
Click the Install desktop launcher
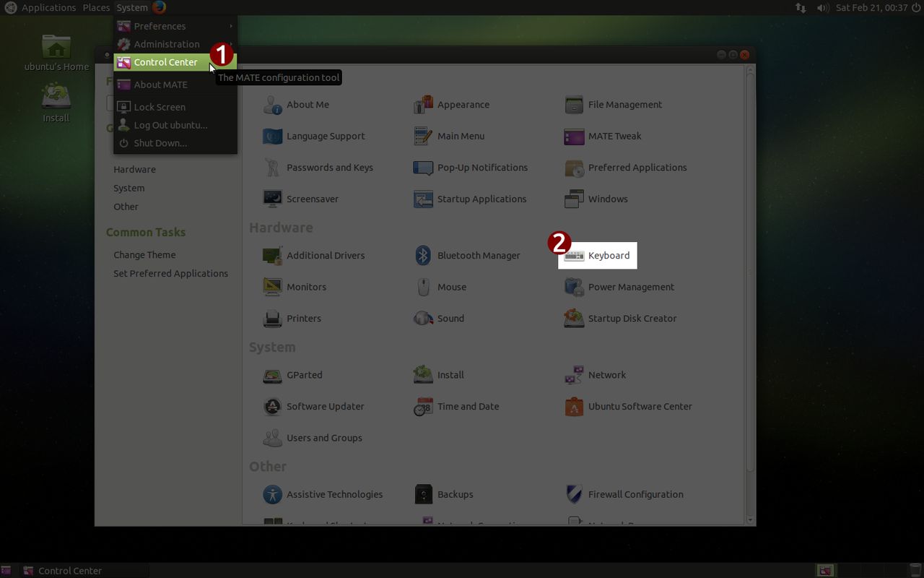(x=56, y=103)
